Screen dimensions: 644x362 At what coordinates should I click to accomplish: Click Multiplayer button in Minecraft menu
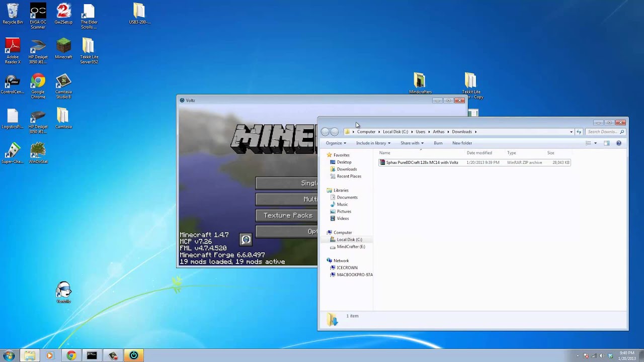(287, 199)
